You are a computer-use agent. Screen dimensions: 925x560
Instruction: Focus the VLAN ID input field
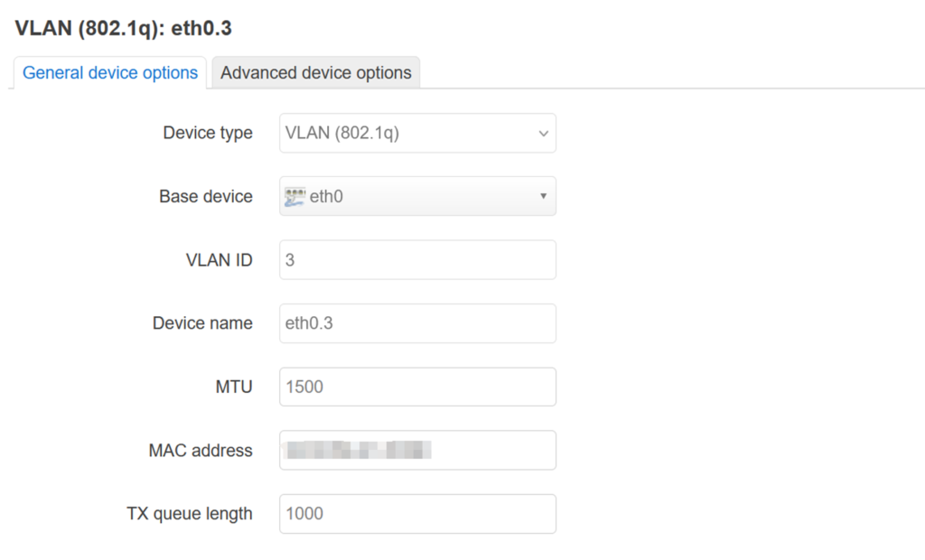417,260
